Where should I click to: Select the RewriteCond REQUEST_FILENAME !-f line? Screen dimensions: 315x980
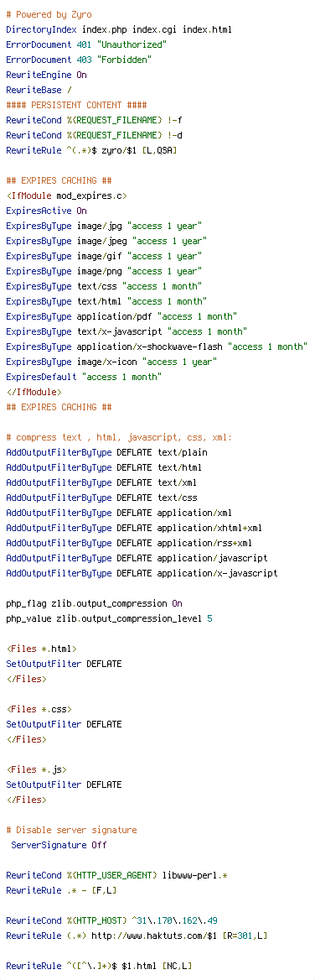click(94, 120)
